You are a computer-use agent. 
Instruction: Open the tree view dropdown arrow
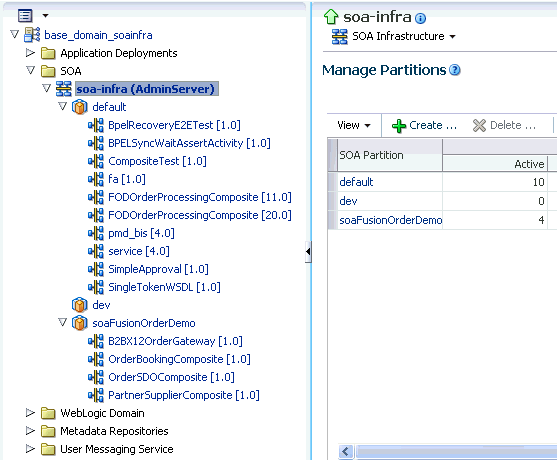(x=45, y=16)
